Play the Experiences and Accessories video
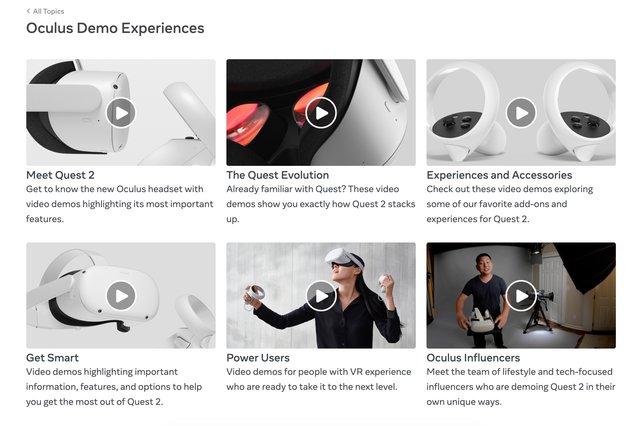 (x=521, y=113)
